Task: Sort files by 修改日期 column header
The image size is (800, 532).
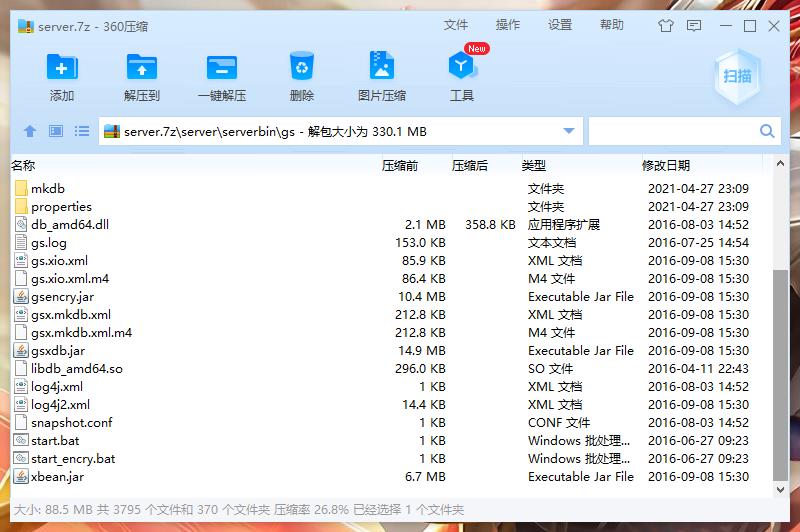Action: [x=665, y=165]
